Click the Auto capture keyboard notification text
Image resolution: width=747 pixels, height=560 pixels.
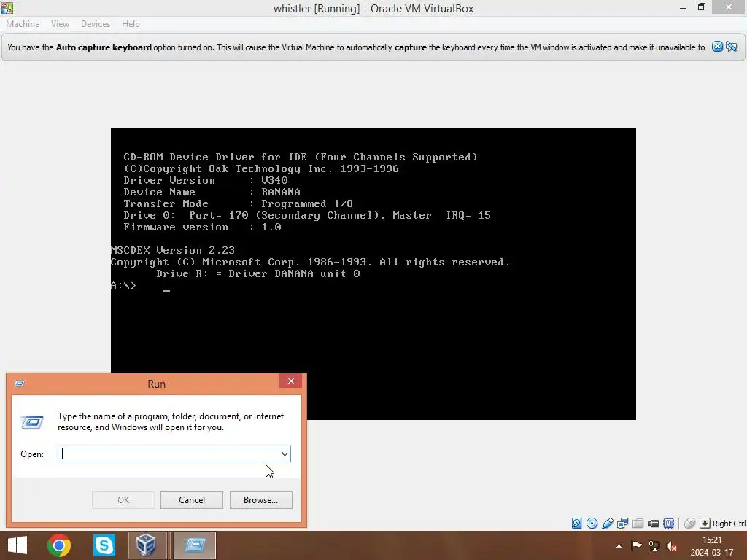pos(356,47)
